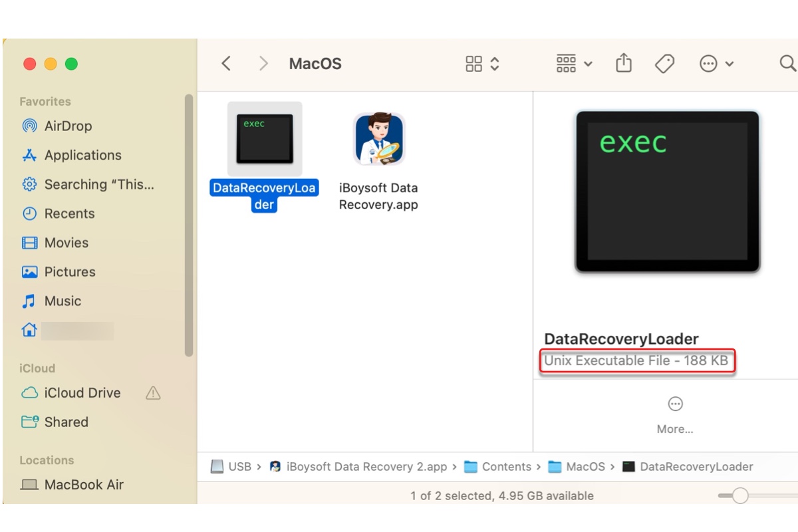Navigate back using the back arrow
798x532 pixels.
point(225,63)
